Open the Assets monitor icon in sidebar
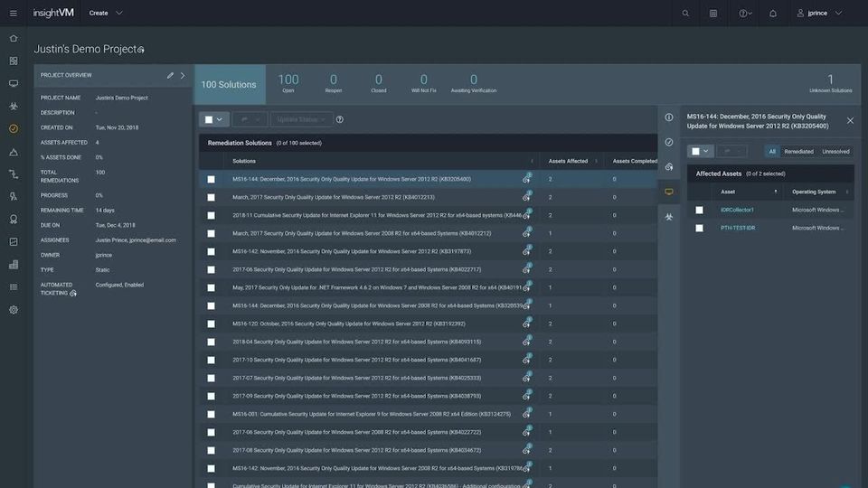This screenshot has height=488, width=868. click(x=14, y=83)
